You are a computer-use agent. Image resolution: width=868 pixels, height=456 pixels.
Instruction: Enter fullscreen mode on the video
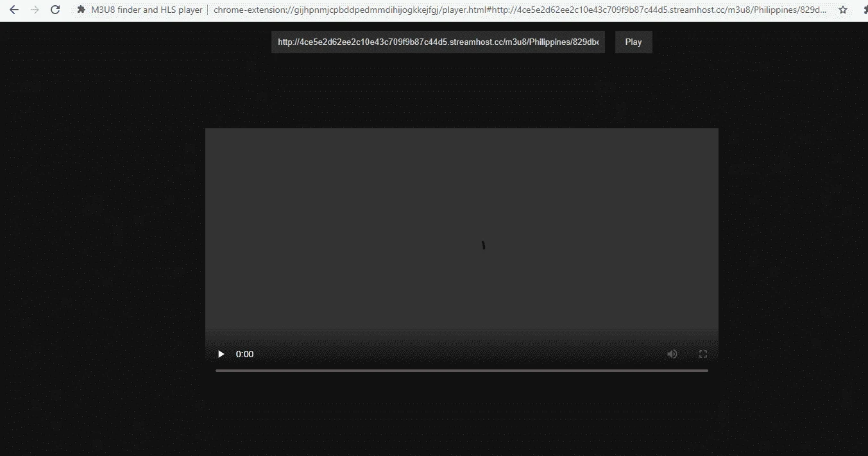702,354
